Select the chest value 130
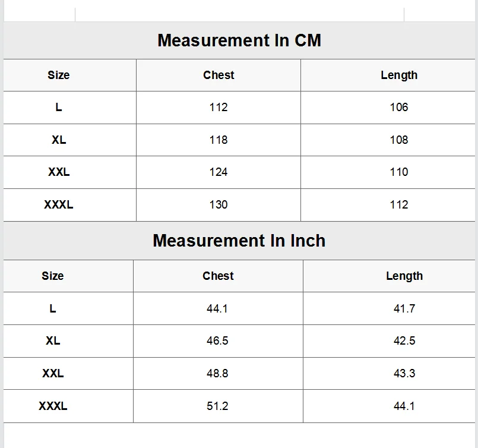 [219, 204]
